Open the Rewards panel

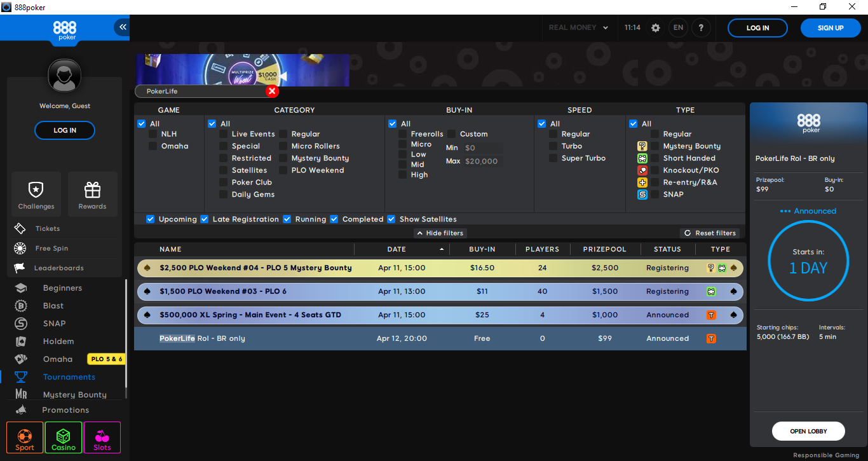(92, 194)
